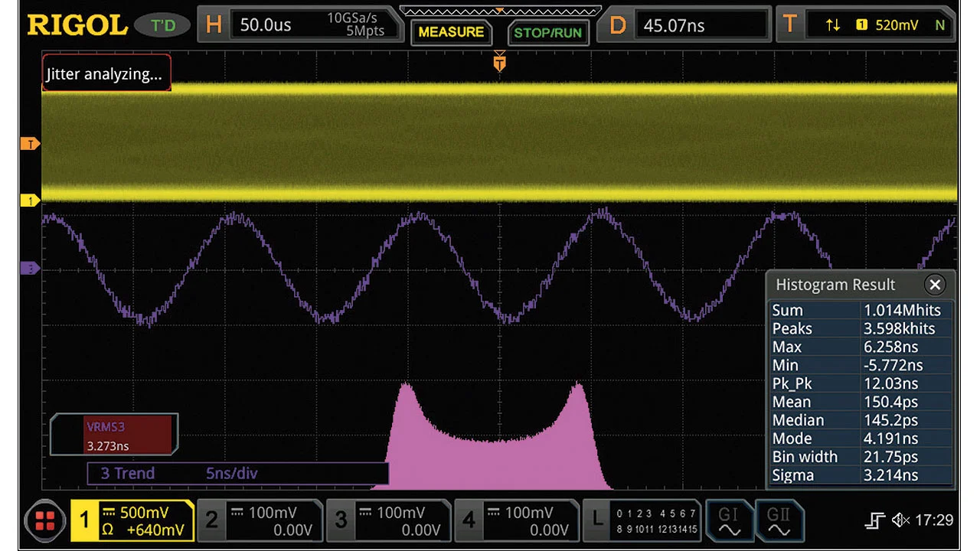The image size is (980, 551).
Task: Click the GI signal generator icon
Action: point(727,521)
